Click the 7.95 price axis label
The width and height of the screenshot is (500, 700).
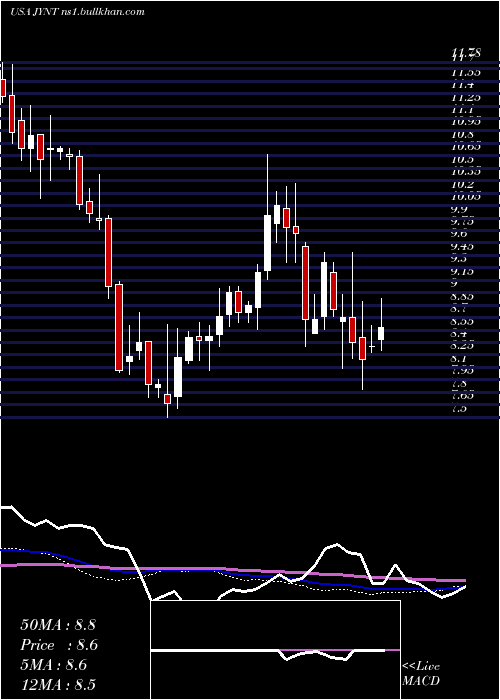(462, 371)
